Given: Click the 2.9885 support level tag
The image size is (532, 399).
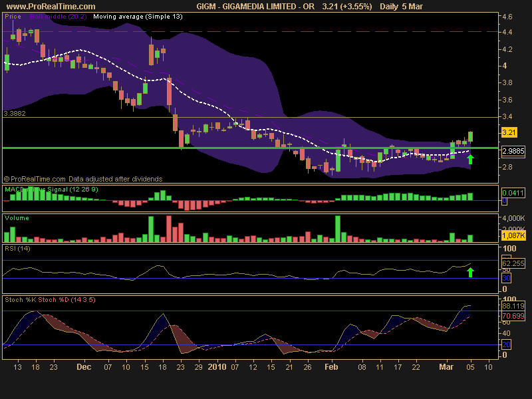Looking at the screenshot, I should click(513, 151).
